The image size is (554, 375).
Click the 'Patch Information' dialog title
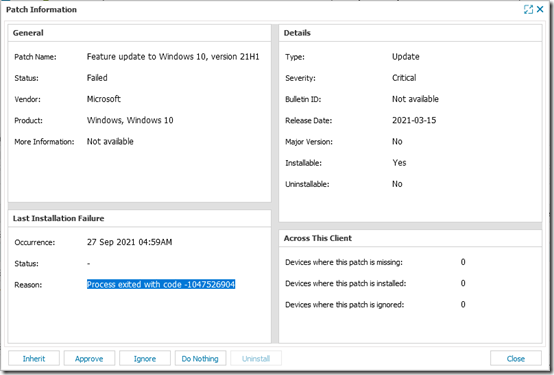(41, 10)
